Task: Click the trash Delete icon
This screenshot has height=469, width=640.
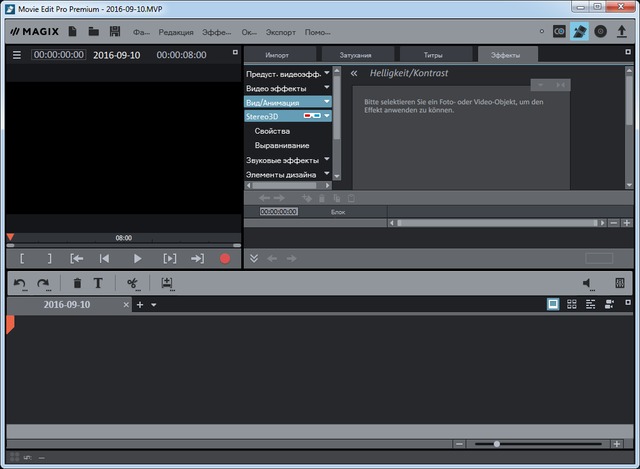Action: (x=77, y=284)
